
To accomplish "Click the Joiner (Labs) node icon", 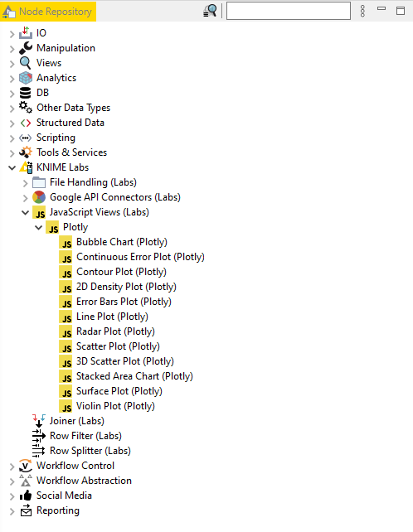I will pyautogui.click(x=39, y=421).
